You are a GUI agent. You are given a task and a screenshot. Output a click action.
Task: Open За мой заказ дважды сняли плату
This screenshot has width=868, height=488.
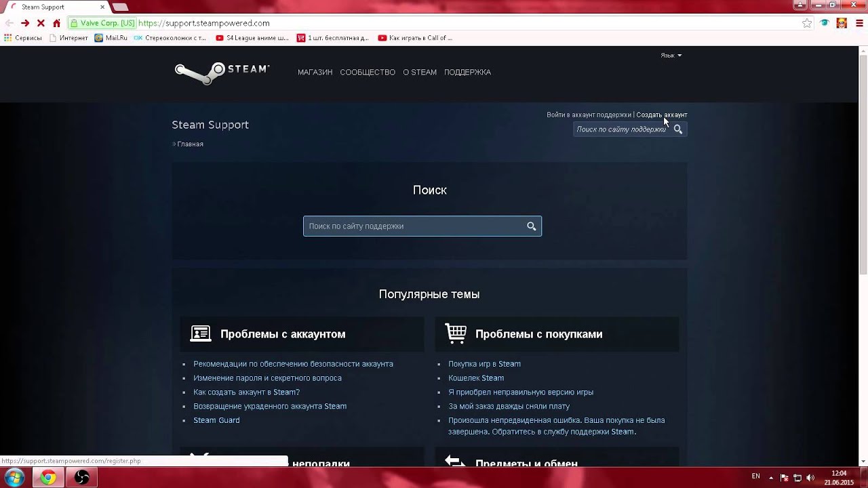pos(509,407)
